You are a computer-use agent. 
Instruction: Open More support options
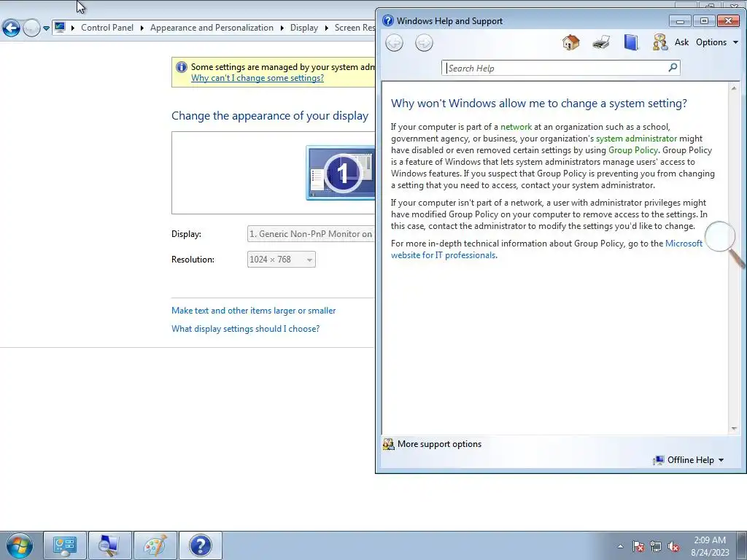[x=439, y=444]
